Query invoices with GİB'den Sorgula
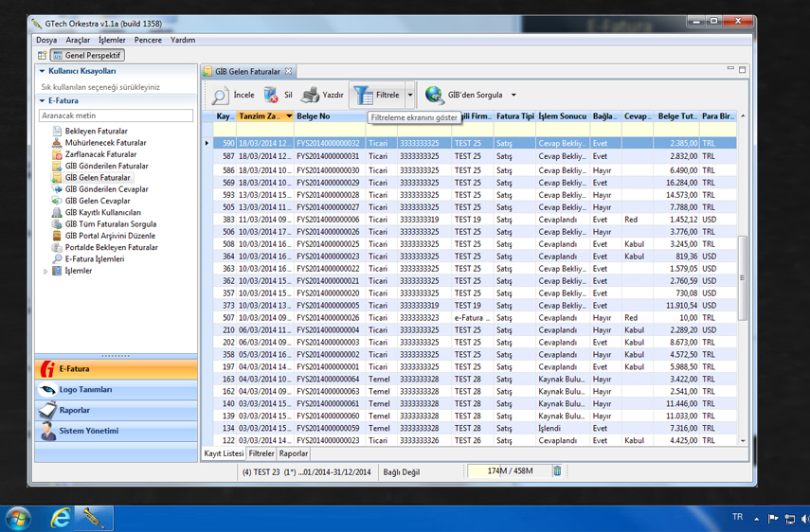 464,95
